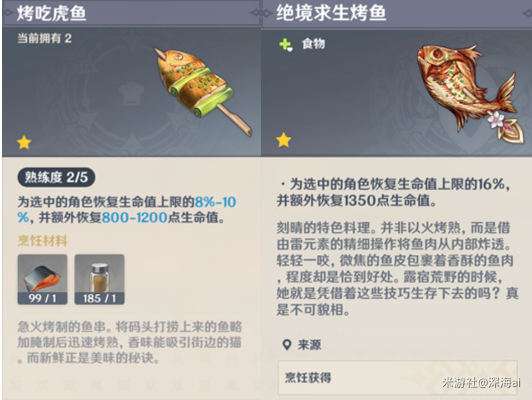532x400 pixels.
Task: Click the 185 / 1 pepper quantity label
Action: pos(99,299)
